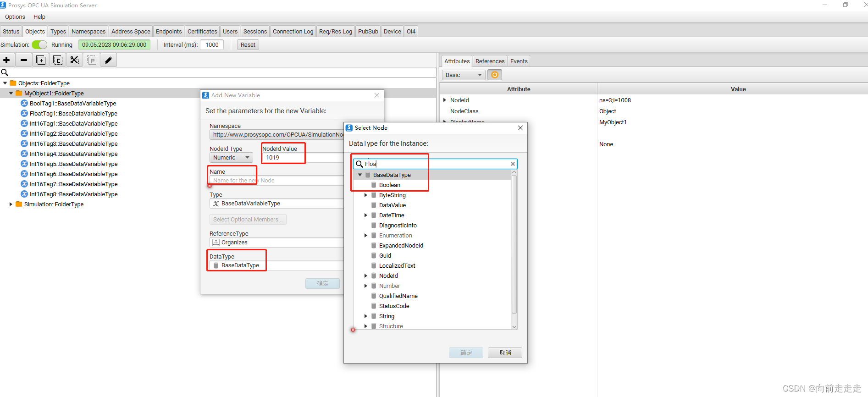Switch to the Namespaces tab

88,31
